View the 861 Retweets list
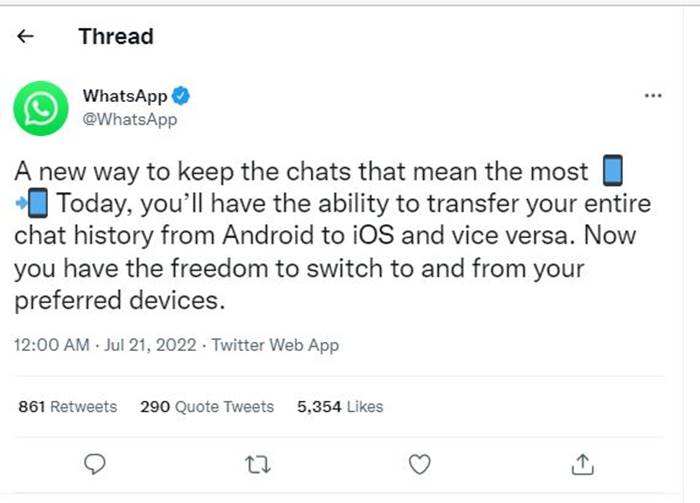This screenshot has height=503, width=700. pyautogui.click(x=67, y=407)
